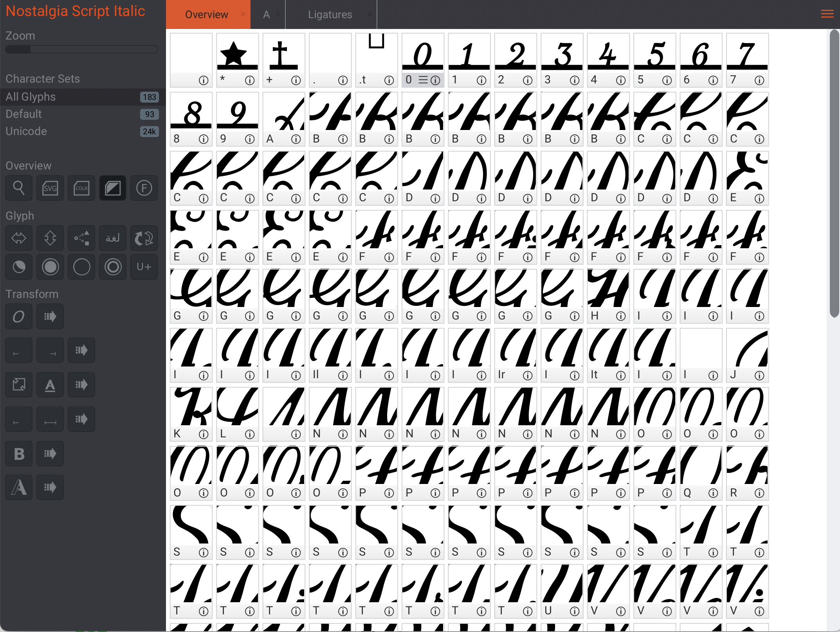Click the vertical arrows glyph icon
This screenshot has height=632, width=840.
(x=50, y=238)
